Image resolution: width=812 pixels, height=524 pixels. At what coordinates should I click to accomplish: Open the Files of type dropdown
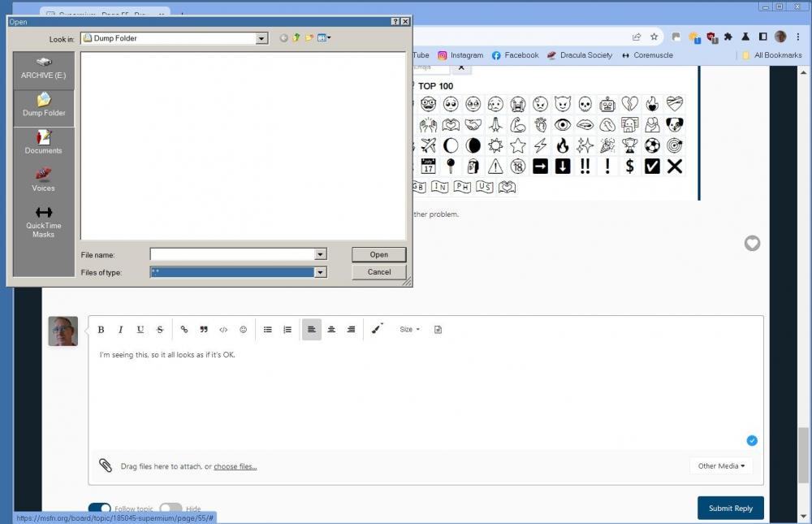click(320, 273)
